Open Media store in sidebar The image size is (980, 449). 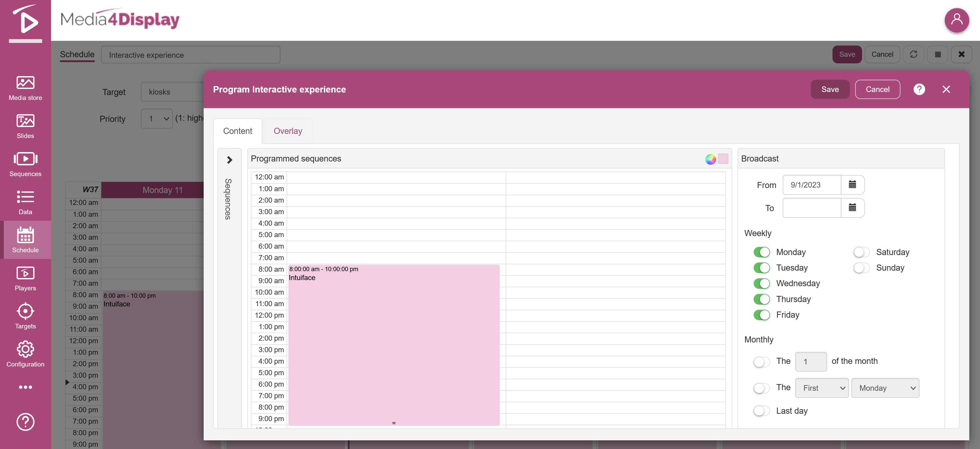(x=25, y=88)
